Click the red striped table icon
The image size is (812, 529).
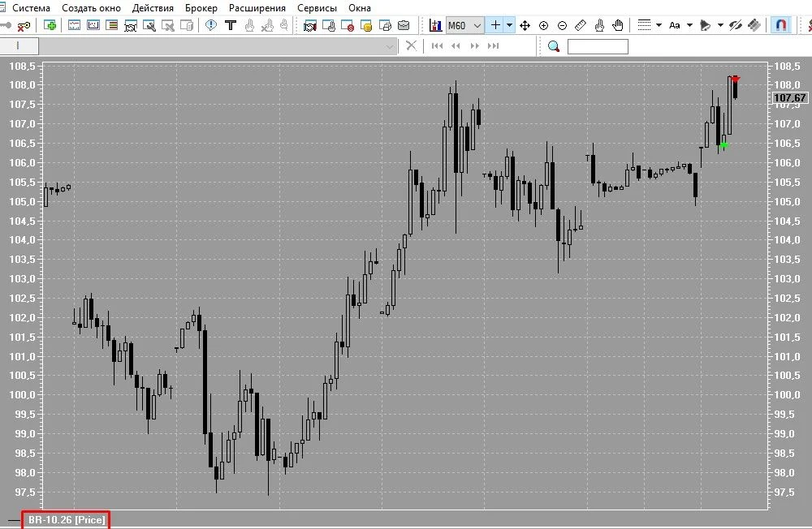coord(111,25)
